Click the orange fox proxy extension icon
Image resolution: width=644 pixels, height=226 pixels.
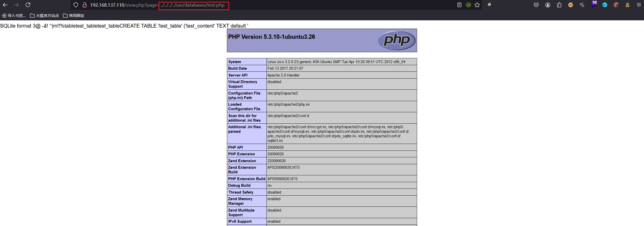pos(570,5)
